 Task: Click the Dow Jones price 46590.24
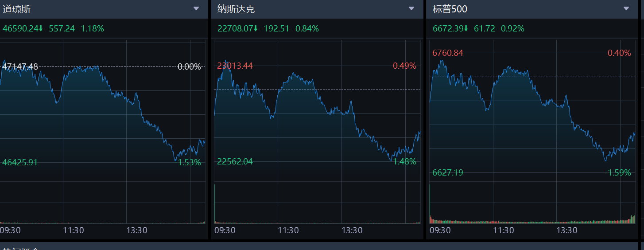click(x=20, y=29)
